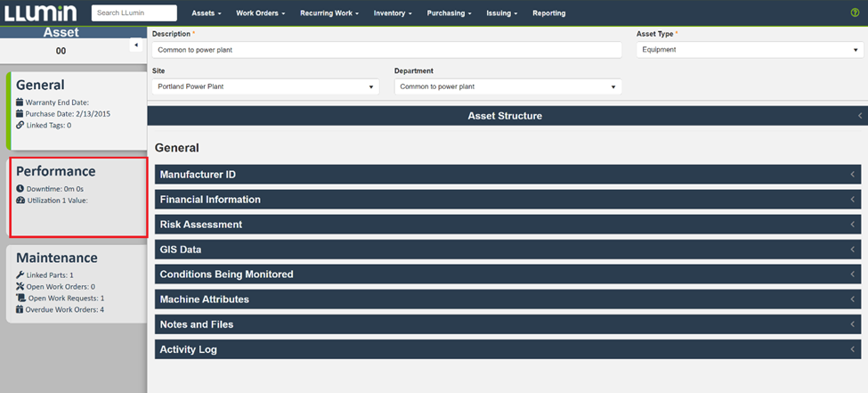The image size is (868, 393).
Task: Click the Description text field
Action: coord(386,50)
